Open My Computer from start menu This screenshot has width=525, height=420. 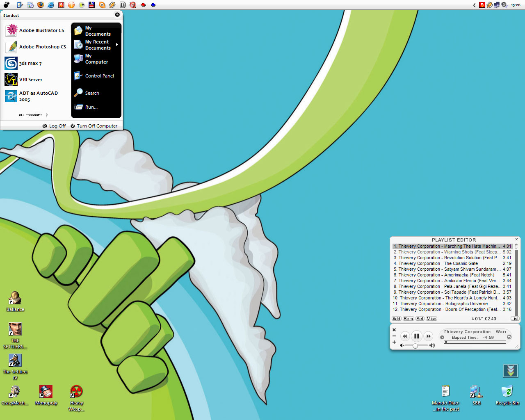[x=96, y=59]
